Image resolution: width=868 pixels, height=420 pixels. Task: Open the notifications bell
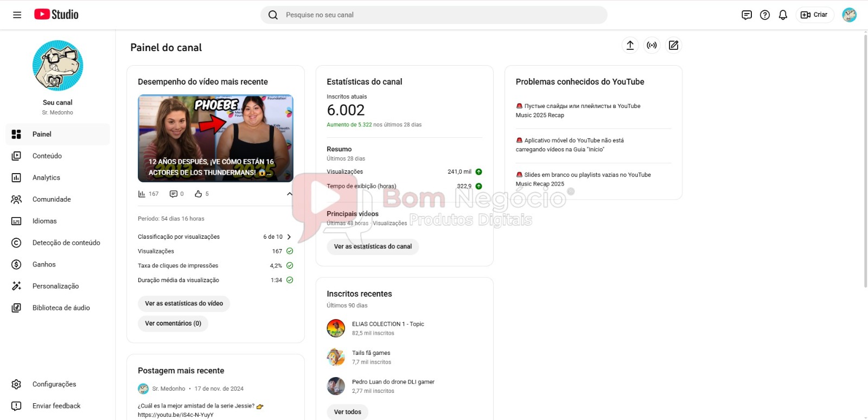click(x=783, y=15)
